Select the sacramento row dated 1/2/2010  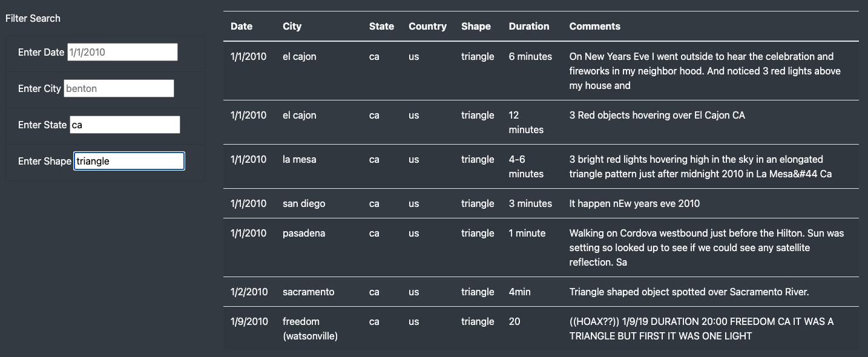tap(424, 292)
